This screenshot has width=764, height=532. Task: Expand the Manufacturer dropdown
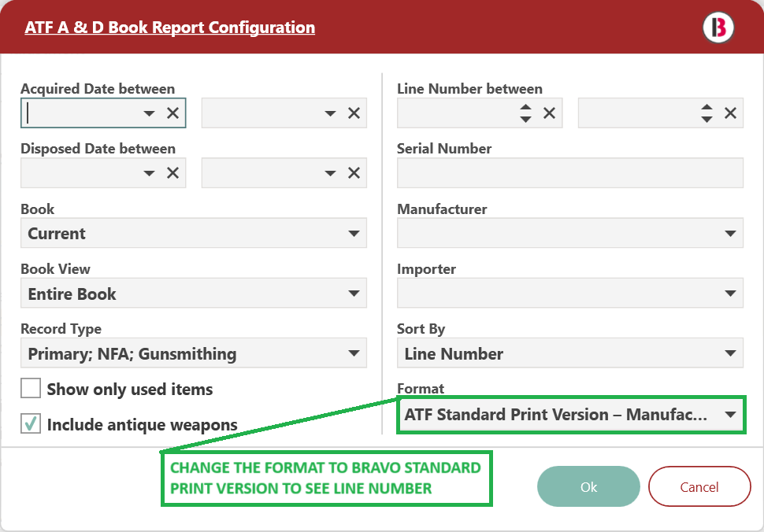pos(570,233)
